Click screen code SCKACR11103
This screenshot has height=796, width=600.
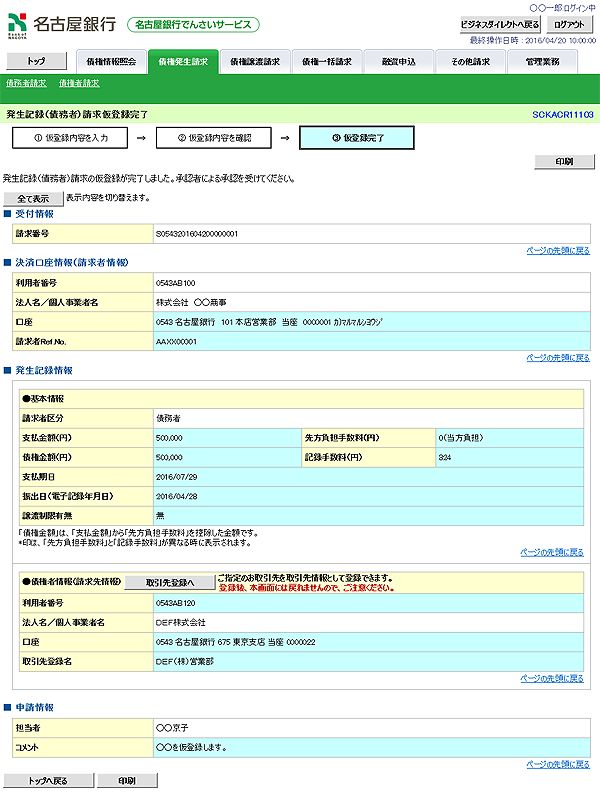click(x=562, y=115)
